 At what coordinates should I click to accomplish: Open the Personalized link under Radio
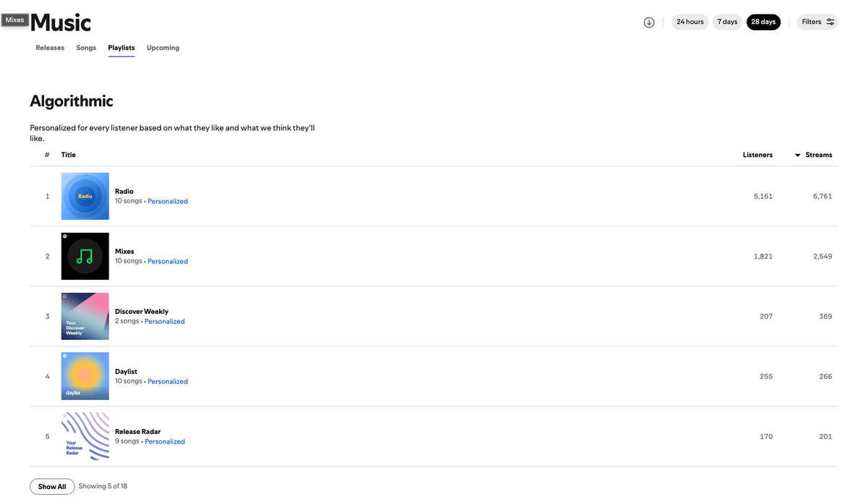point(168,201)
